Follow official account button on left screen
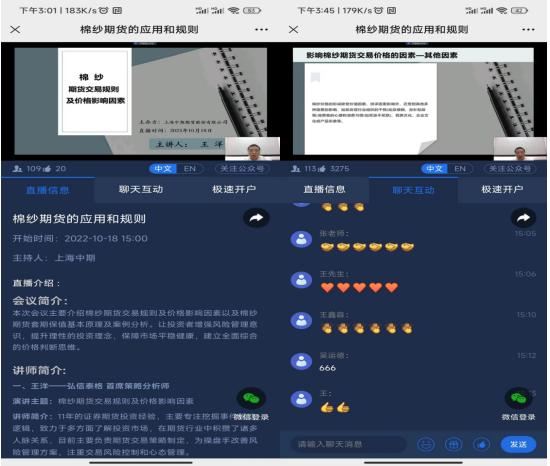This screenshot has height=466, width=550. 242,169
